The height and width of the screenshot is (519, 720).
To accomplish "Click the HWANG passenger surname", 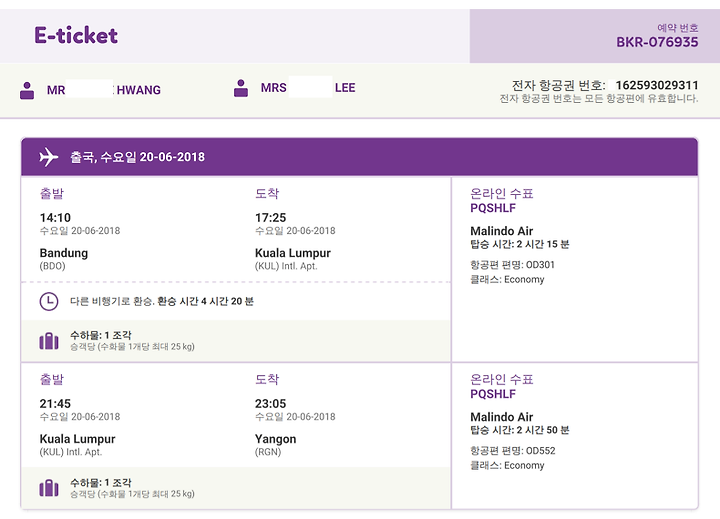I will coord(139,90).
